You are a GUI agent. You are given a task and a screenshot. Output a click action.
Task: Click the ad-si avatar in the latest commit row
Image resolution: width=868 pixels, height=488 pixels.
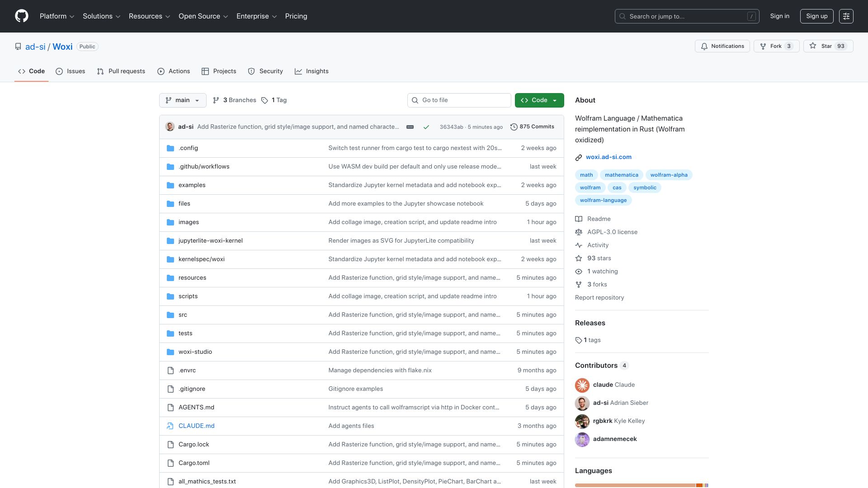(x=170, y=127)
